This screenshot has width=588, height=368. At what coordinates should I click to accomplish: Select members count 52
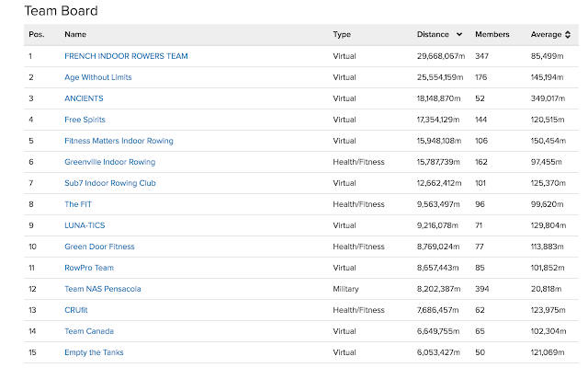pos(480,98)
